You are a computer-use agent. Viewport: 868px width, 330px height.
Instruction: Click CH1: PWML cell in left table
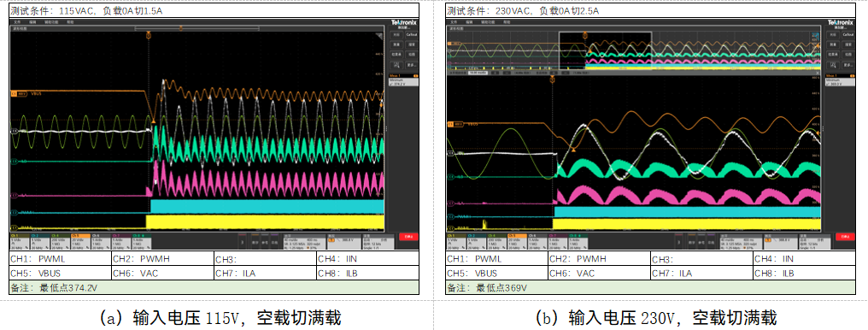61,258
